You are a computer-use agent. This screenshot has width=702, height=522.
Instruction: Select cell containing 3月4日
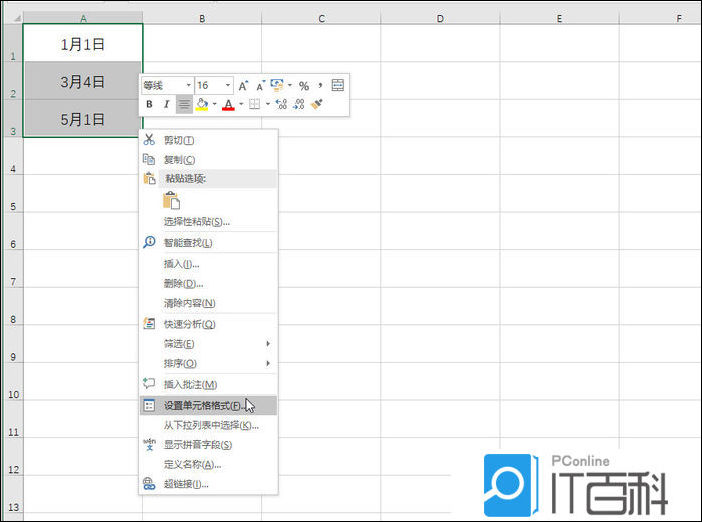83,81
